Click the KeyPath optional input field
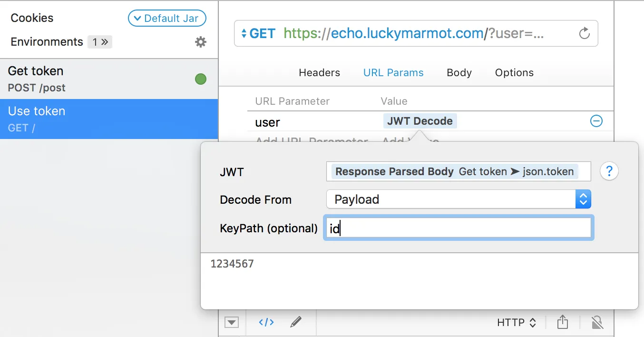This screenshot has width=644, height=337. [458, 228]
